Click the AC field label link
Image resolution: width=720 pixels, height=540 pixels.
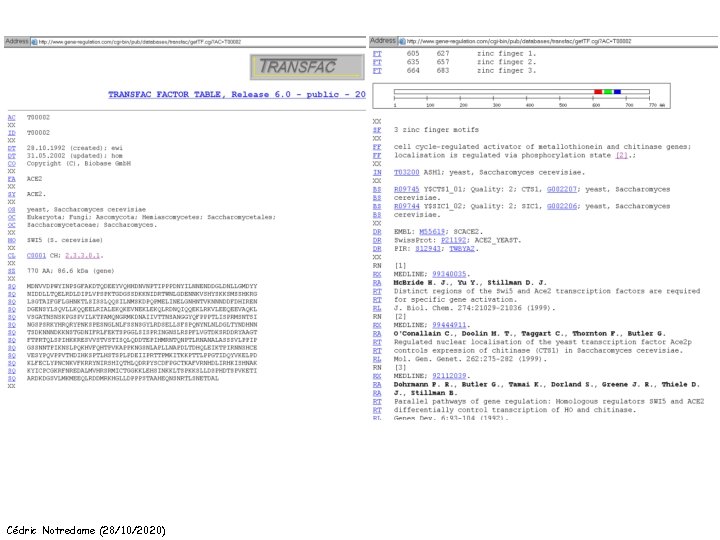coord(11,118)
